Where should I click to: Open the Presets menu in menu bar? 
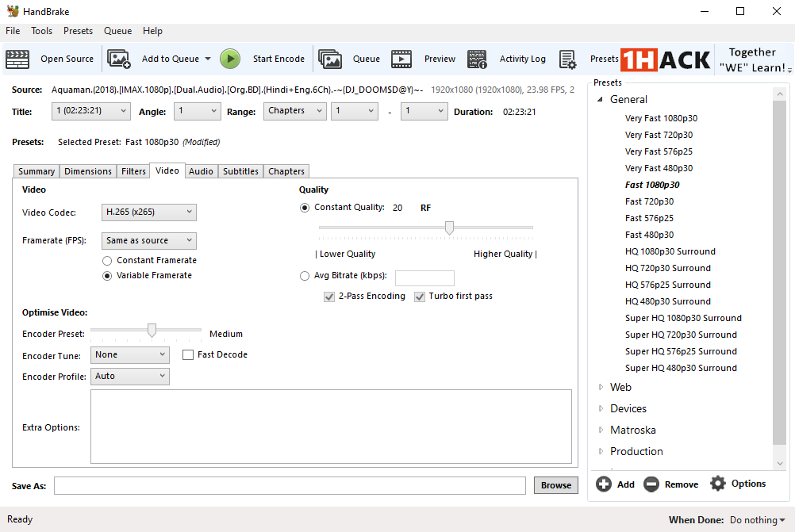point(78,31)
